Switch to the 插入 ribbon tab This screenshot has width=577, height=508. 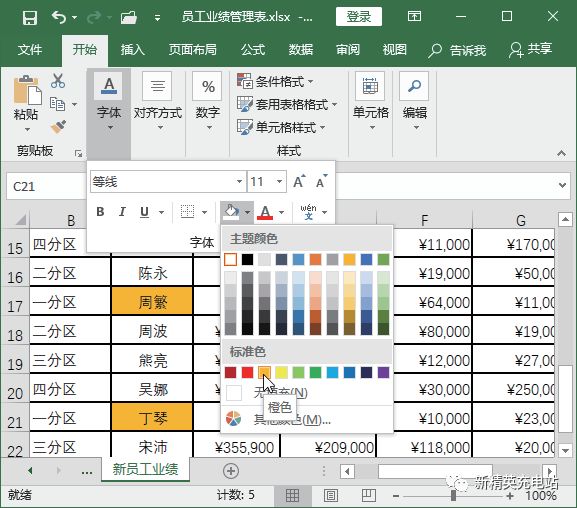pos(133,49)
